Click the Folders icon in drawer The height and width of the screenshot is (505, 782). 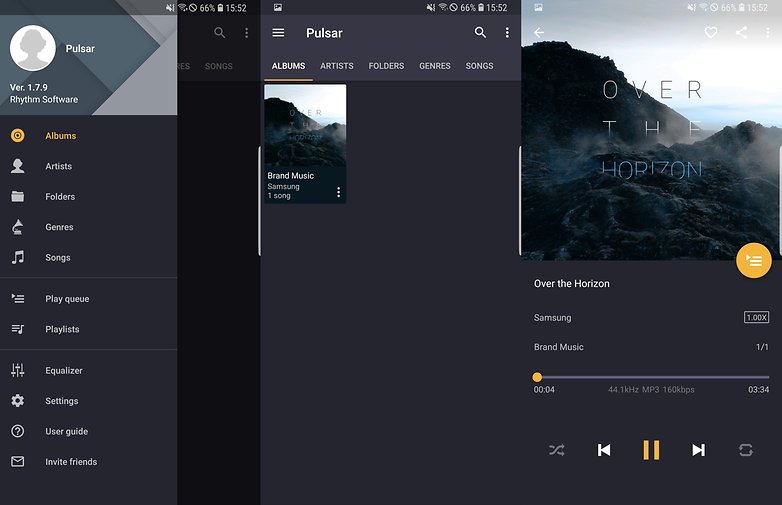(17, 196)
